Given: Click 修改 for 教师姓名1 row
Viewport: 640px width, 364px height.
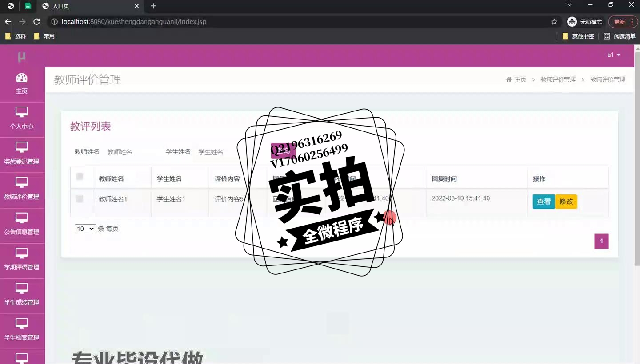Looking at the screenshot, I should pos(566,202).
